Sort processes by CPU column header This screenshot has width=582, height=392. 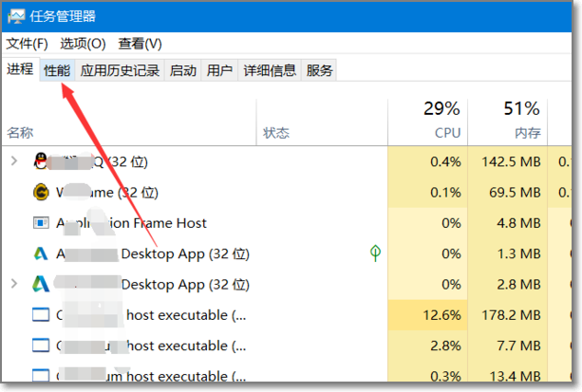428,121
